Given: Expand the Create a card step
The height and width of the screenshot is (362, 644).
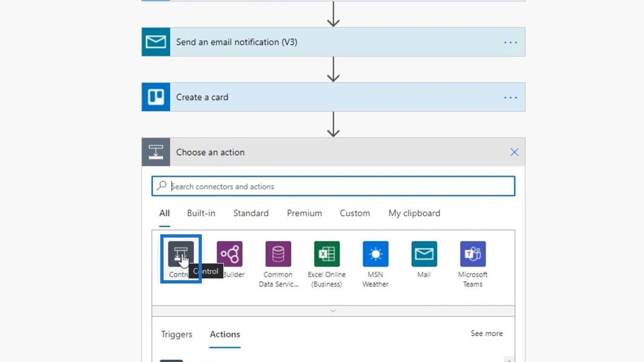Looking at the screenshot, I should (333, 97).
